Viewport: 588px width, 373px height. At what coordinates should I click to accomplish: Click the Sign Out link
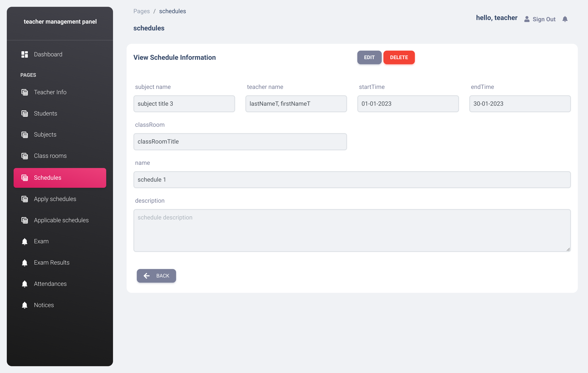coord(544,19)
